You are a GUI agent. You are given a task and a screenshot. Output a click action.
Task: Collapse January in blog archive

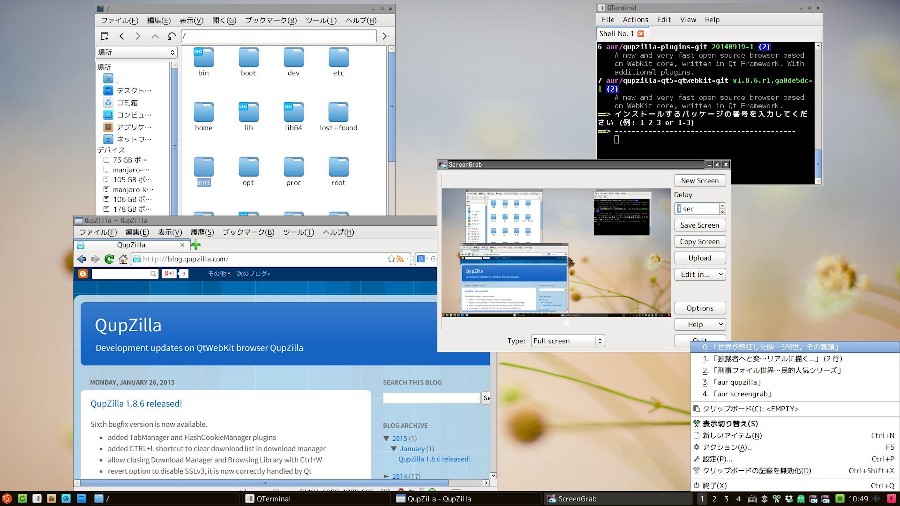point(394,449)
